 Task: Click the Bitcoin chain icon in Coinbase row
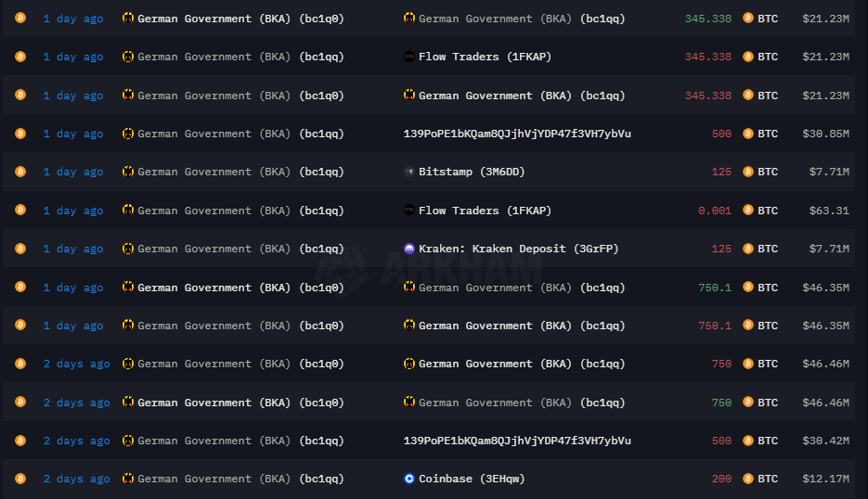tap(20, 479)
